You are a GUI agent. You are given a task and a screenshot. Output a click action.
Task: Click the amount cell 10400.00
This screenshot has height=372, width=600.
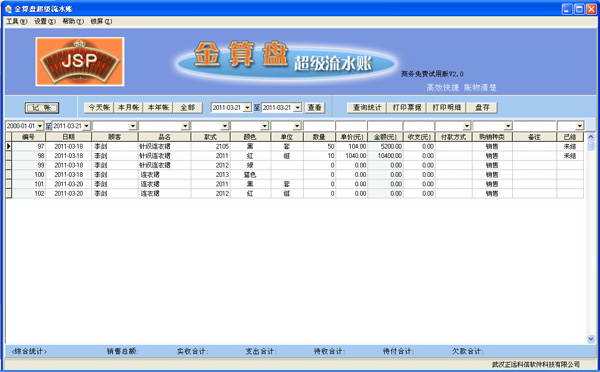pyautogui.click(x=385, y=156)
